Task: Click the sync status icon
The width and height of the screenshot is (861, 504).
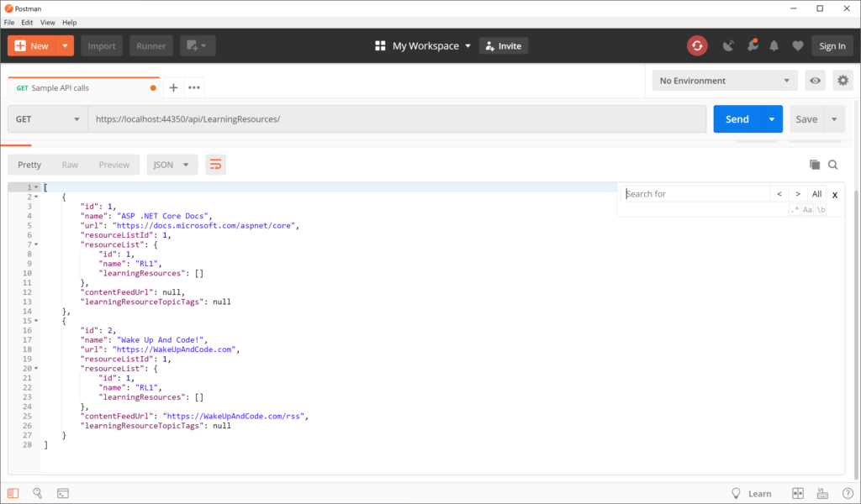Action: click(x=697, y=46)
